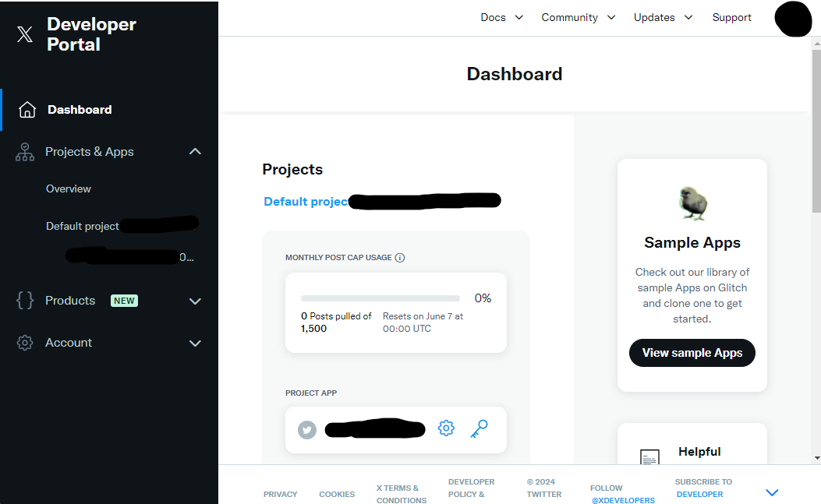Click the Dashboard home icon

click(27, 109)
